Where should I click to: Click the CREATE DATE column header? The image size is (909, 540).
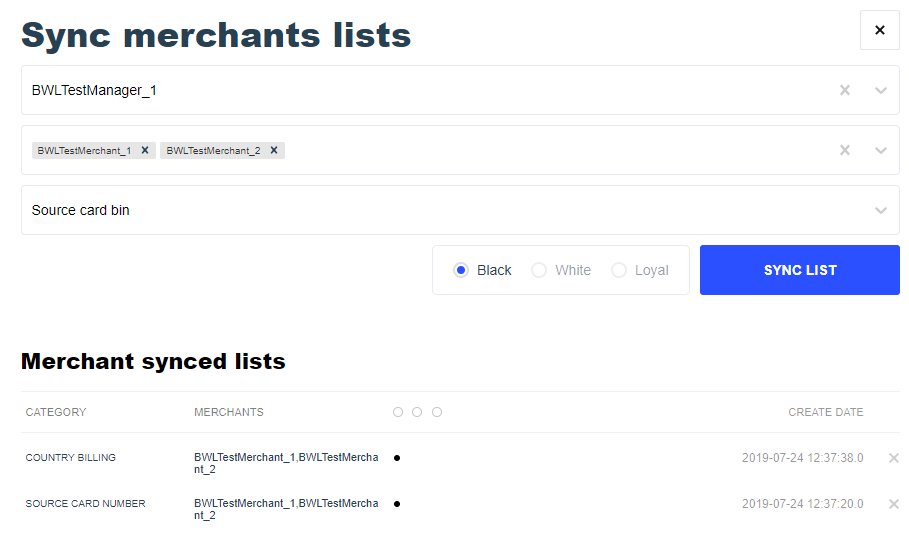[x=825, y=412]
